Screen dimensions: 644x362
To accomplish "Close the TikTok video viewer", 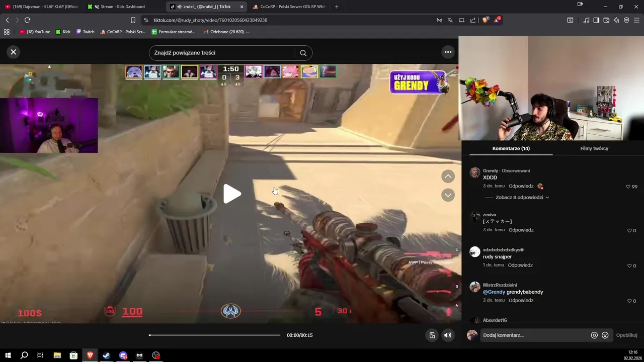I will [x=14, y=52].
